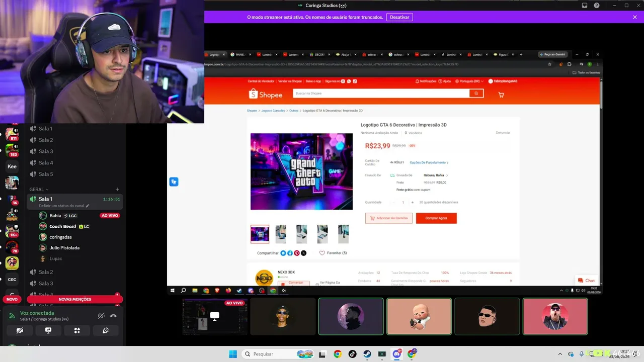Select the first product image thumbnail

[x=260, y=234]
